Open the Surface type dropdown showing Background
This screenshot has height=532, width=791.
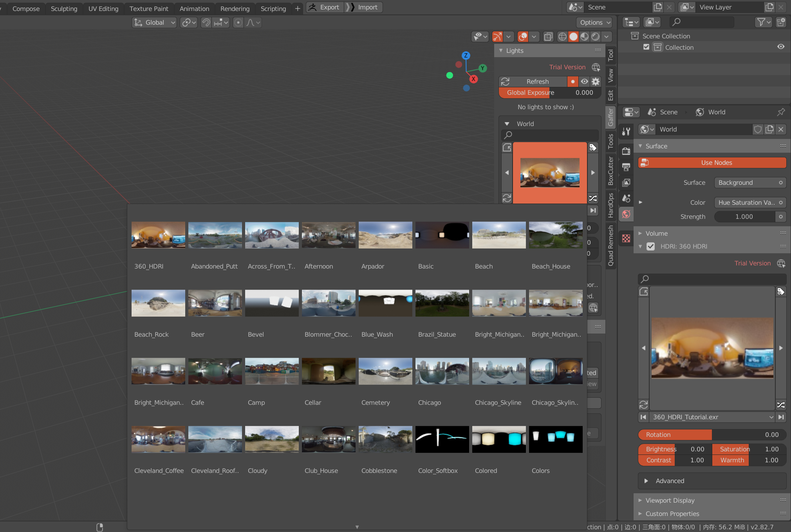(x=749, y=182)
